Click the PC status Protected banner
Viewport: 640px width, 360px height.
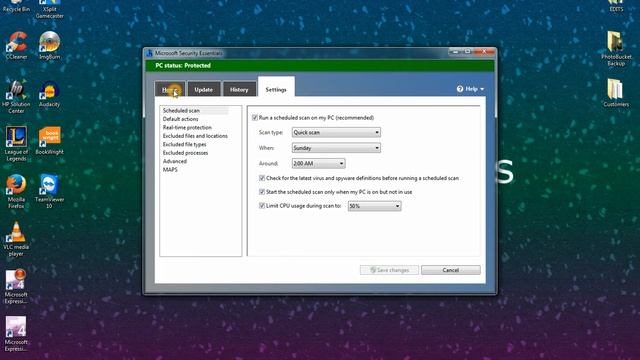click(x=320, y=66)
